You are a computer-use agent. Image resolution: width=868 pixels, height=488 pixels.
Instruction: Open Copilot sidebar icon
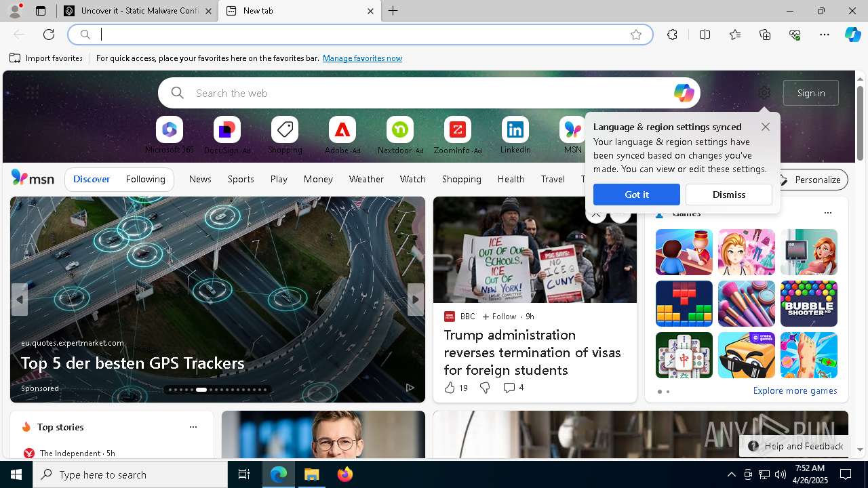click(852, 35)
